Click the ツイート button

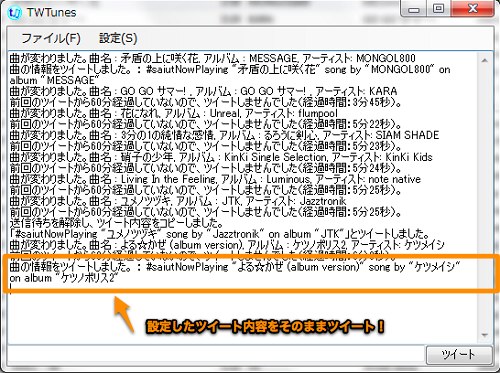pos(459,354)
